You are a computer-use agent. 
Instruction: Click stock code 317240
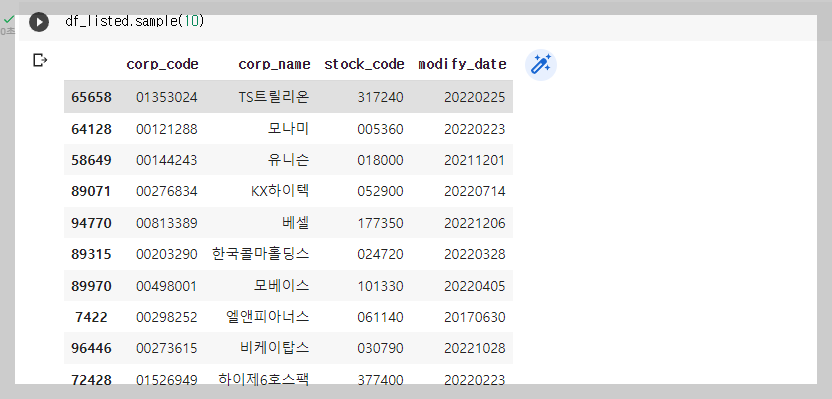tap(380, 98)
